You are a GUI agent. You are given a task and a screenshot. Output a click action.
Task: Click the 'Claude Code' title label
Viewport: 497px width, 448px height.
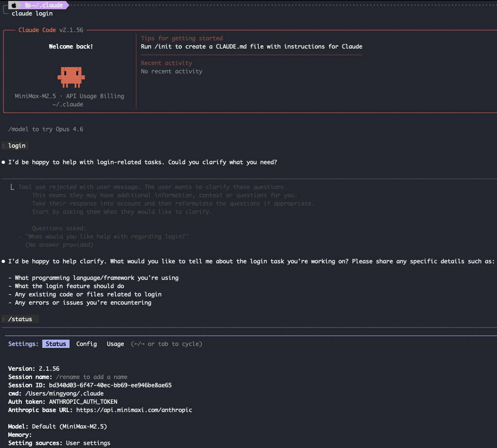click(37, 30)
